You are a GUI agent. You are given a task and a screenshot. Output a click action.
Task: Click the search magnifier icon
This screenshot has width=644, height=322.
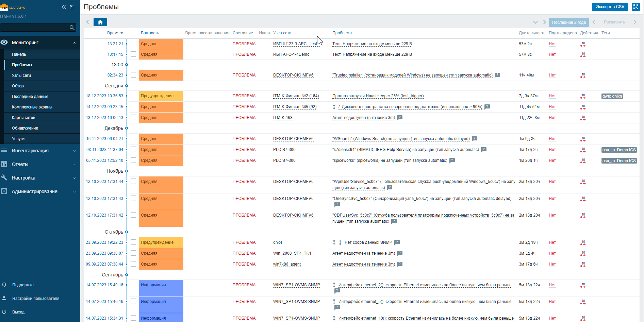(72, 28)
